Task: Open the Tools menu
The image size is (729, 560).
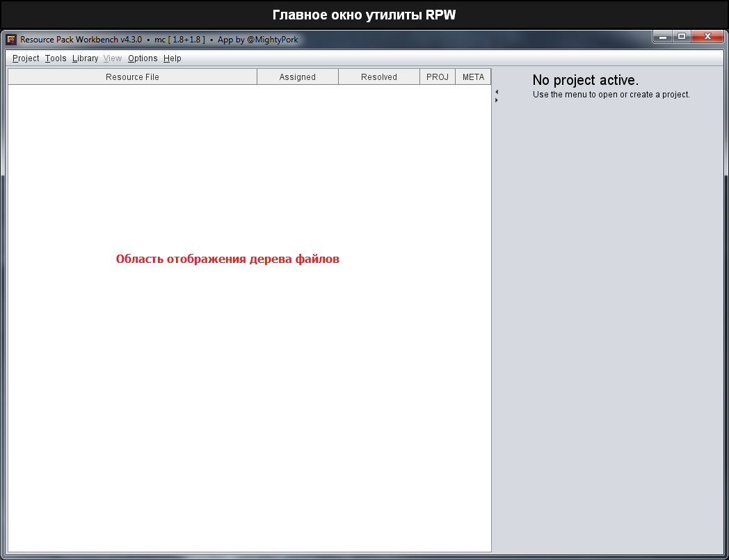Action: 56,58
